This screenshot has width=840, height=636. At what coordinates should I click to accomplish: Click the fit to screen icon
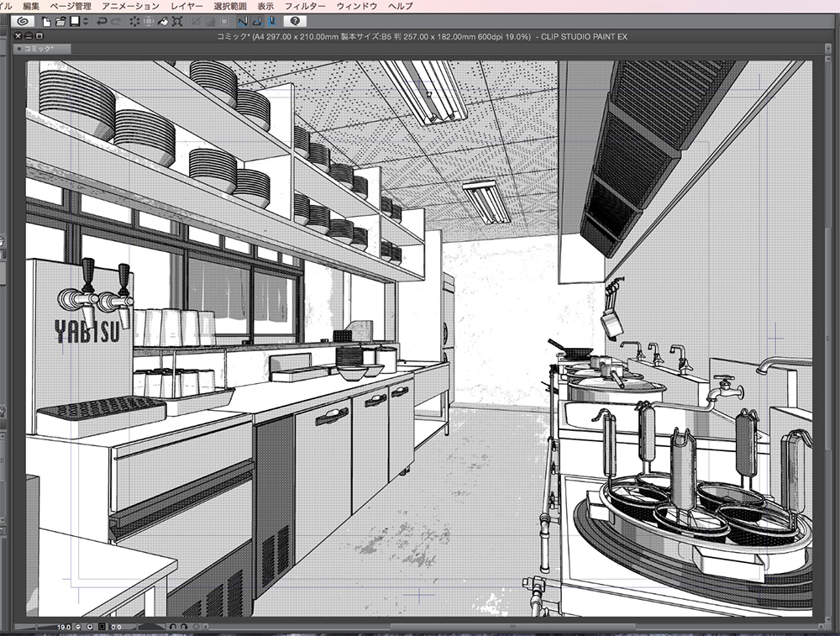pos(102,627)
